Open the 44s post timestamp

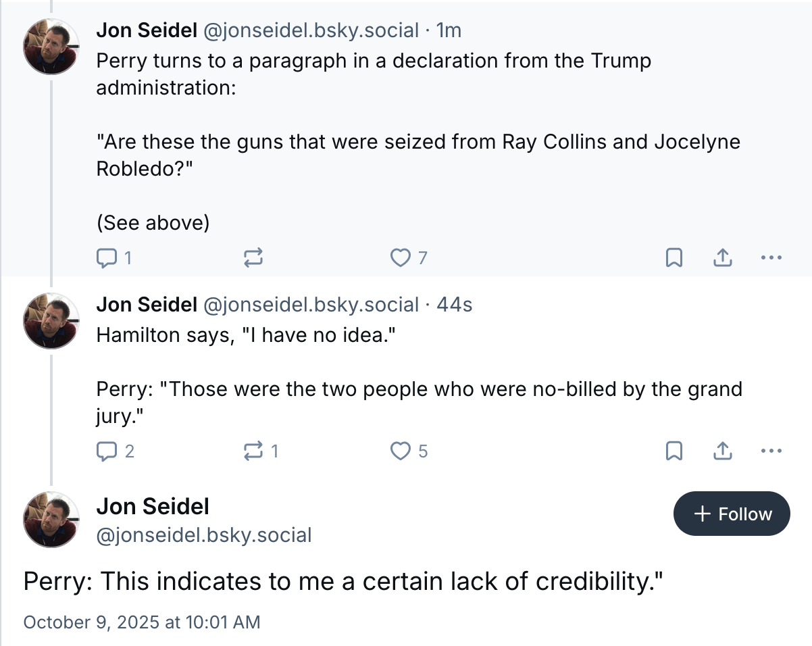coord(455,305)
